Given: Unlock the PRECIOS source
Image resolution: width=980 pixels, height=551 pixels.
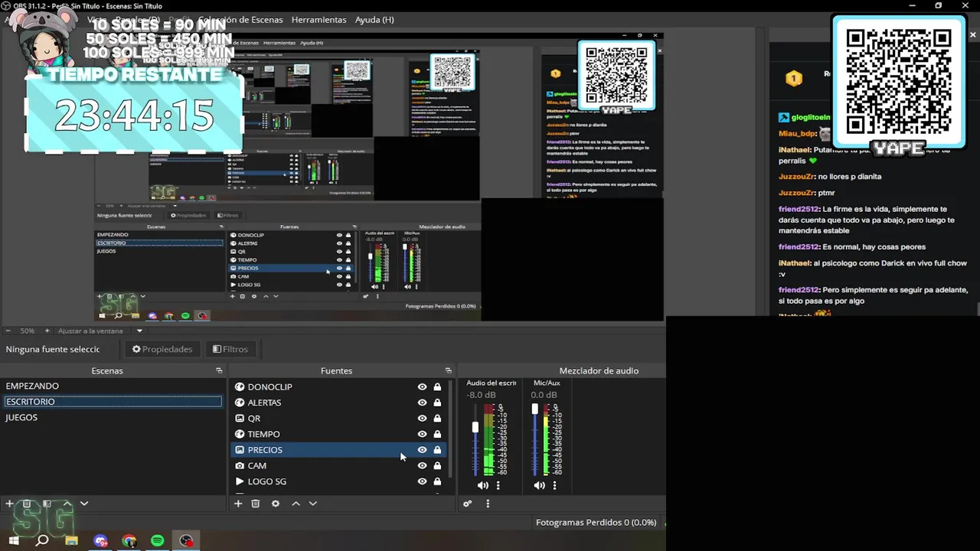Looking at the screenshot, I should pyautogui.click(x=437, y=450).
